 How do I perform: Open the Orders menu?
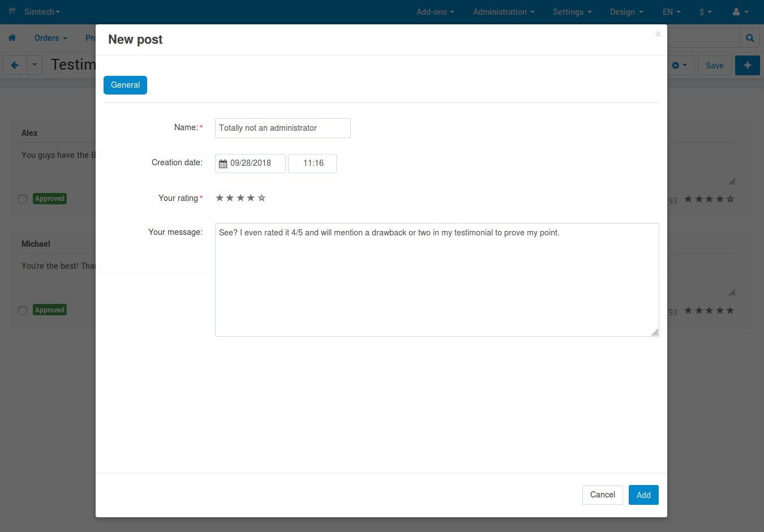[x=51, y=38]
